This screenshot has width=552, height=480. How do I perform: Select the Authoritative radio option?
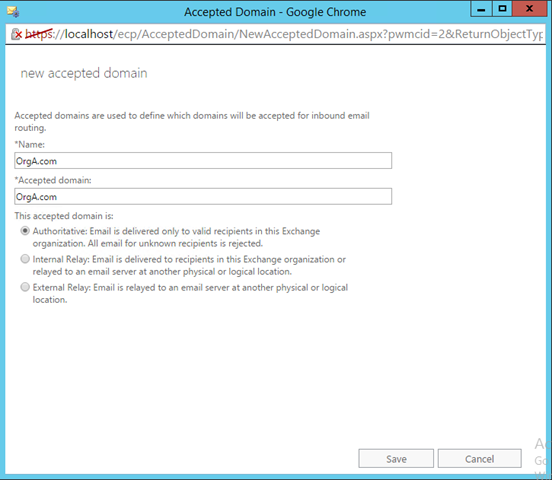click(25, 231)
